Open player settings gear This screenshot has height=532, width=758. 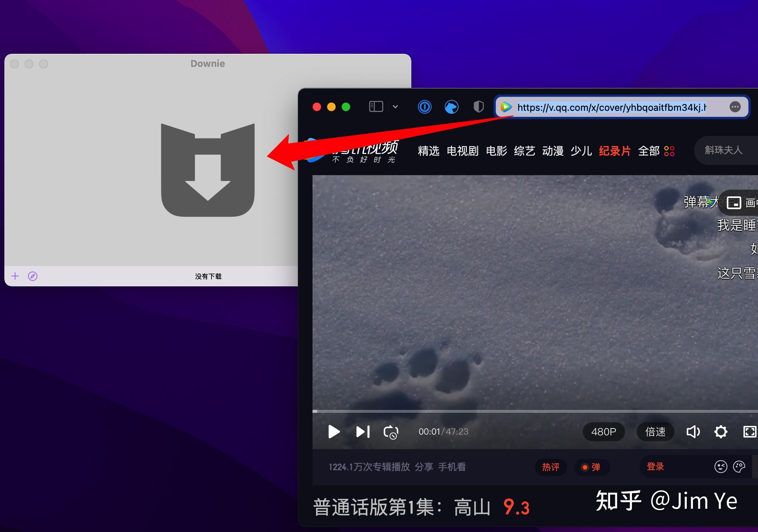click(x=721, y=432)
